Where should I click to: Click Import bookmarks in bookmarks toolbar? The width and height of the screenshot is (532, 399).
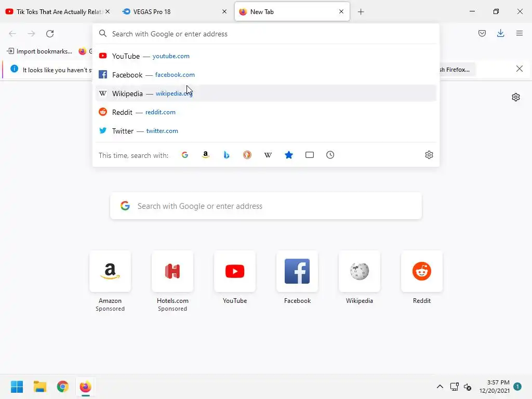[39, 51]
